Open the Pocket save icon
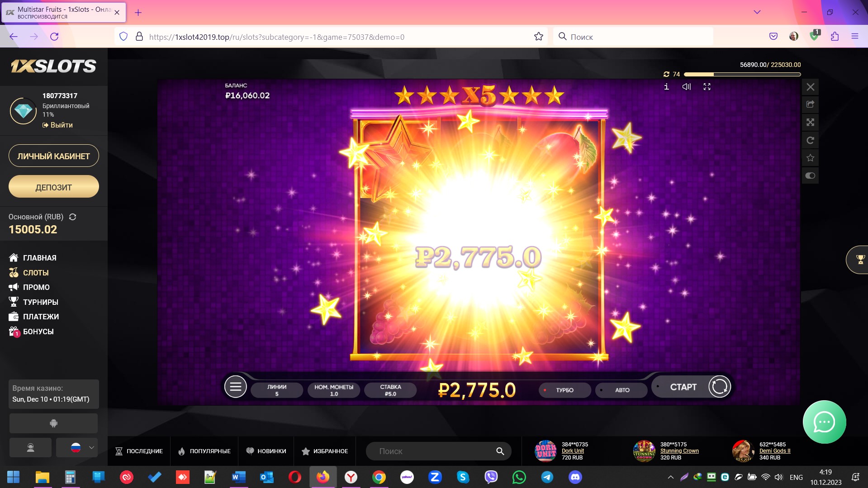868x488 pixels. coord(773,37)
